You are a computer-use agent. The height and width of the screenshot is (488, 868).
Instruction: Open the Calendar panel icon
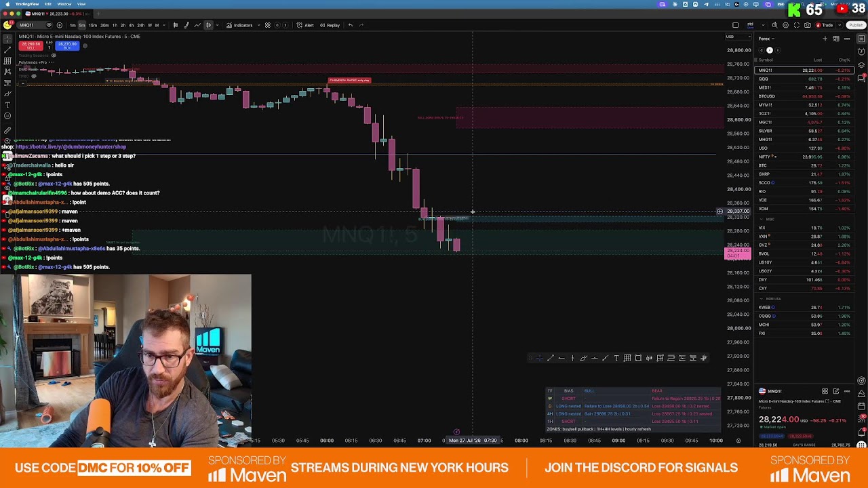[x=861, y=407]
